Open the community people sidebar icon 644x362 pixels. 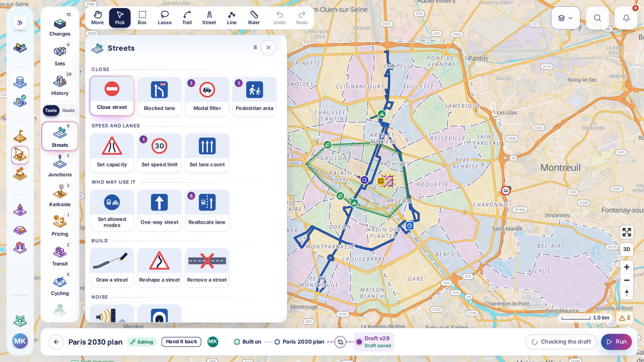(20, 321)
